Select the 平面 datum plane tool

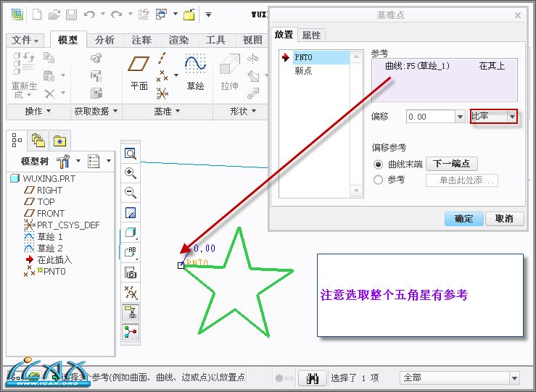point(139,73)
